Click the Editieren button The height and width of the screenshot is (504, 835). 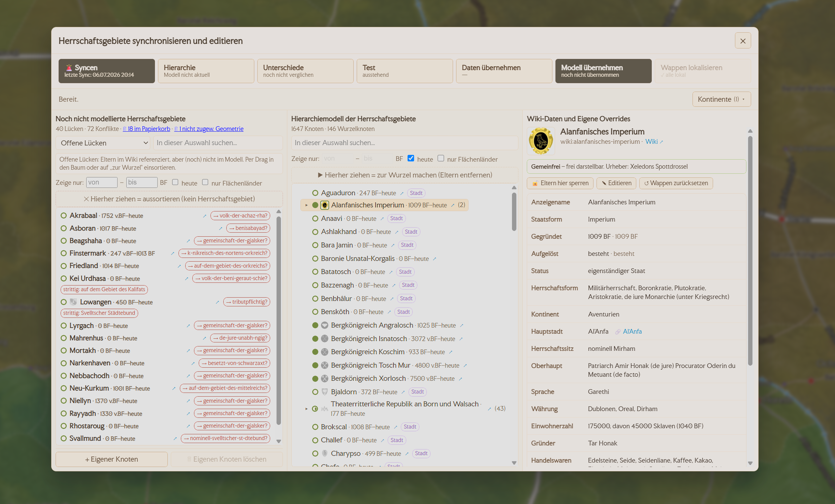click(616, 183)
